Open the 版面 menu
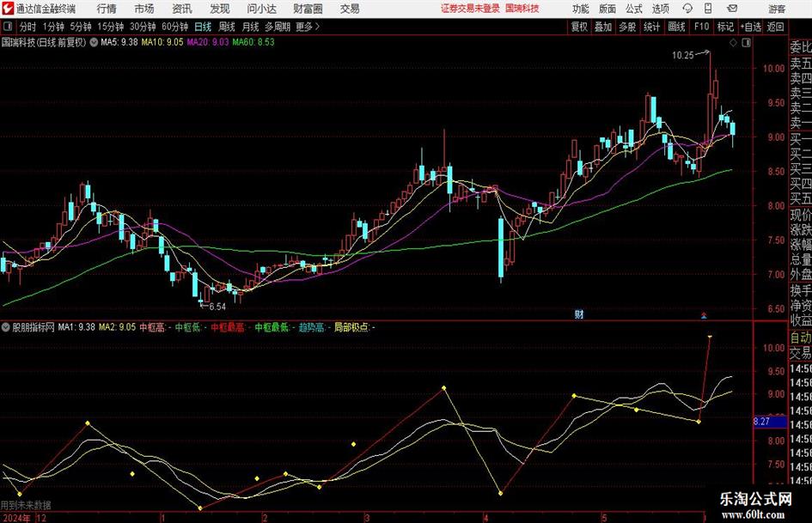Viewport: 812px width, 523px height. 607,9
